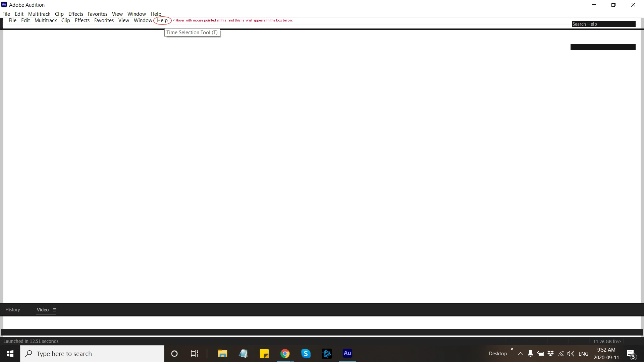This screenshot has width=644, height=362.
Task: Open the red-circled Help menu
Action: pyautogui.click(x=162, y=20)
